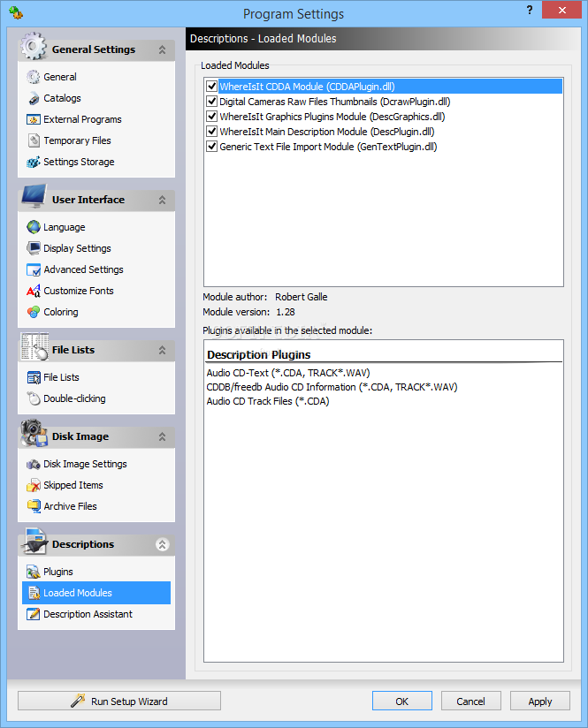588x728 pixels.
Task: Open the General settings page
Action: 60,77
